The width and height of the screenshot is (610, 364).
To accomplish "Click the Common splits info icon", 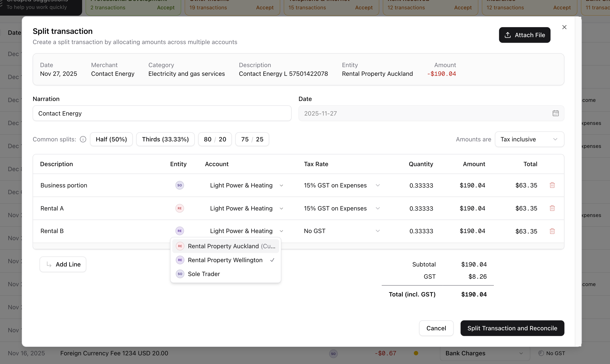I will pyautogui.click(x=83, y=139).
